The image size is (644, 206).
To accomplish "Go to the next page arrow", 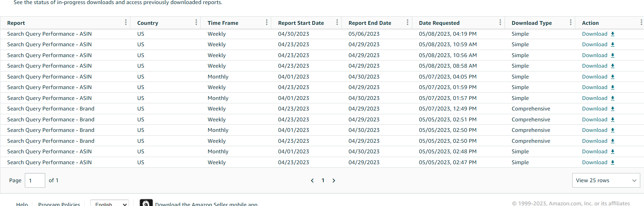I will pyautogui.click(x=334, y=181).
